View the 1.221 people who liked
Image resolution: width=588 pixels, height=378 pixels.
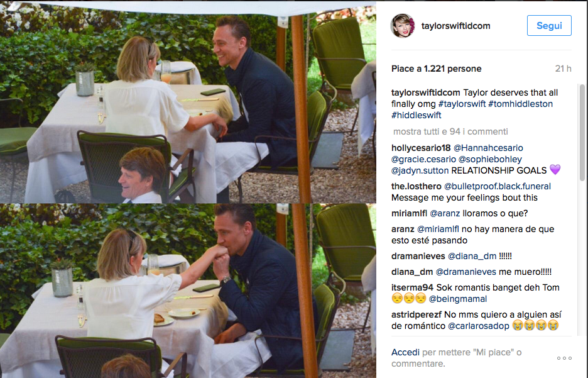click(x=436, y=69)
